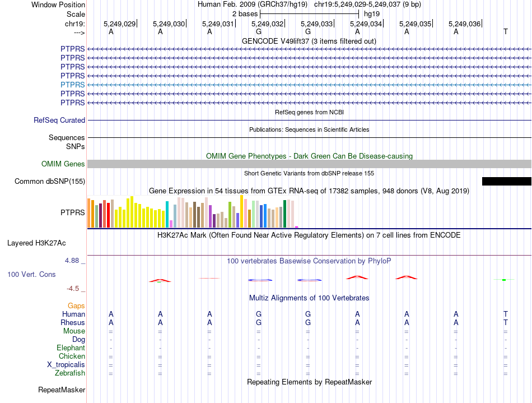Select the Sequences track label
This screenshot has height=403, width=532.
click(x=67, y=137)
